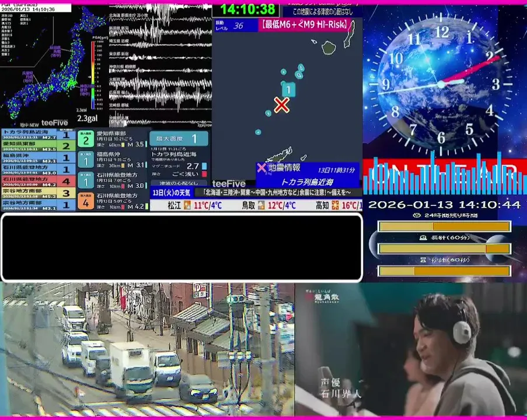Image resolution: width=527 pixels, height=420 pixels.
Task: Click the teal intensity 1 marker on the island map
Action: [288, 90]
